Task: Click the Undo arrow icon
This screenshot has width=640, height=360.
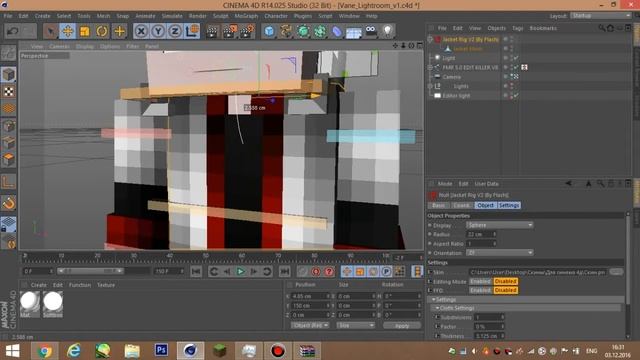Action: (x=12, y=31)
